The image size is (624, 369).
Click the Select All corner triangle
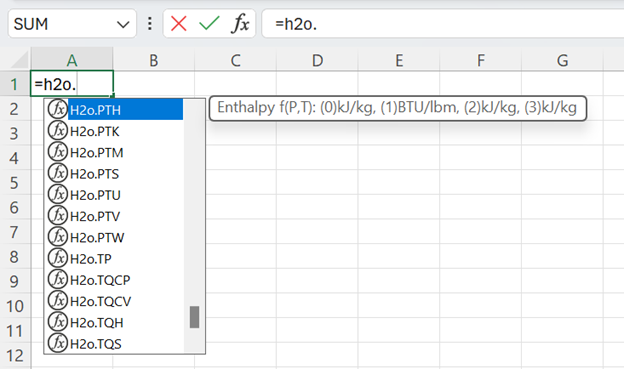(19, 61)
